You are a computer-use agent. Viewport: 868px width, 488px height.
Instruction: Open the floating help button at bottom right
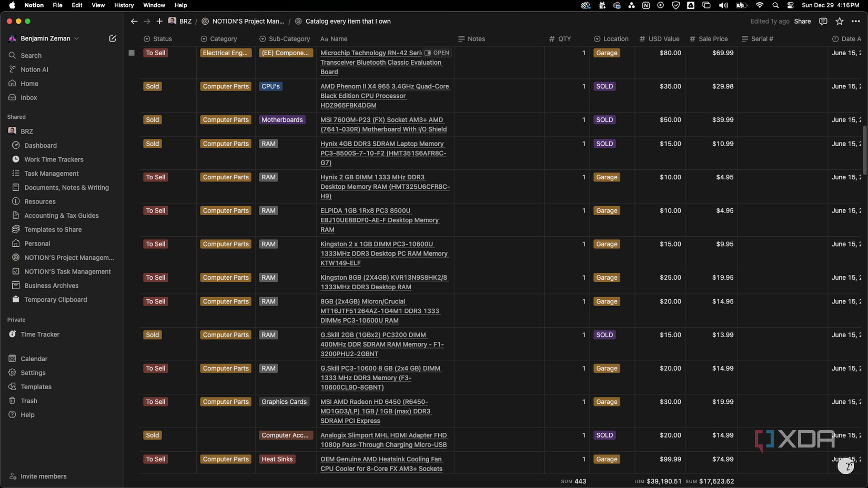pos(845,466)
